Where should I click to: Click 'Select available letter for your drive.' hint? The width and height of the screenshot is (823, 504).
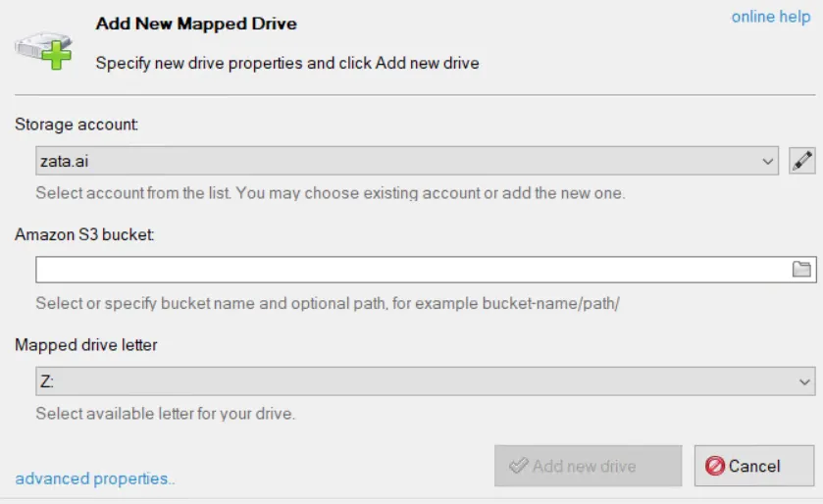coord(166,413)
